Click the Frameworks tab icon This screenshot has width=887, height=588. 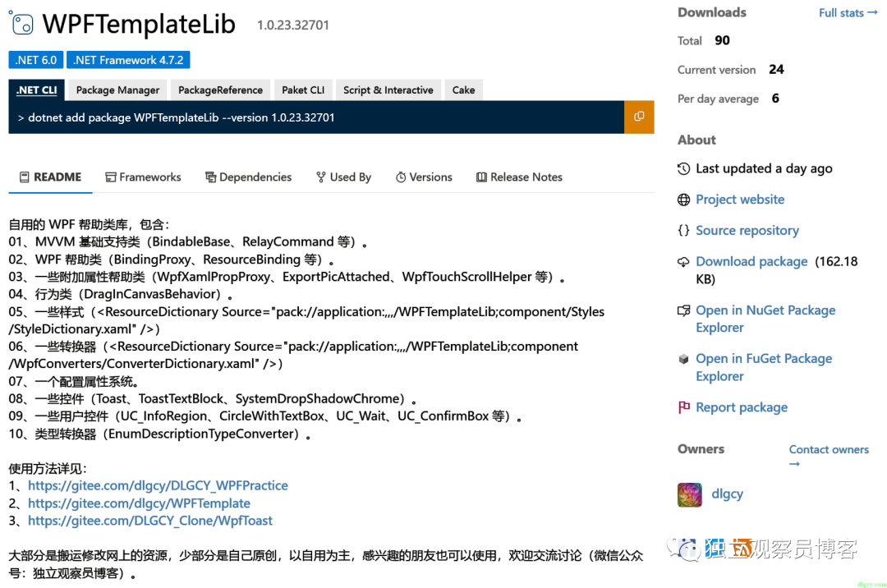click(x=110, y=177)
